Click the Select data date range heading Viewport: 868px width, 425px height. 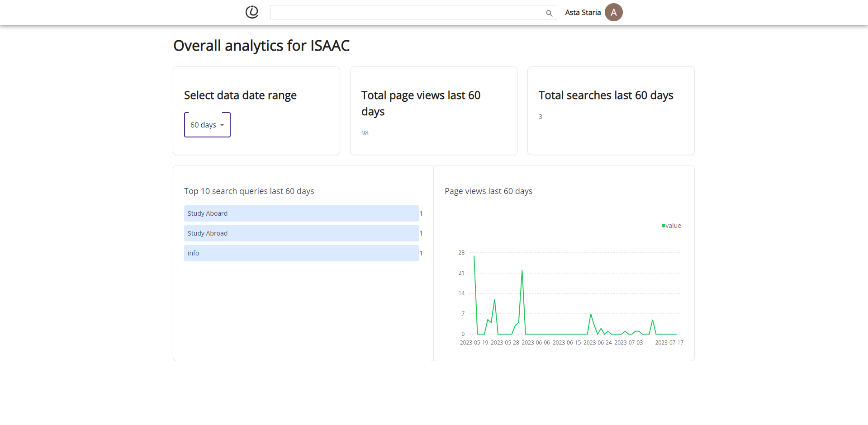tap(240, 95)
